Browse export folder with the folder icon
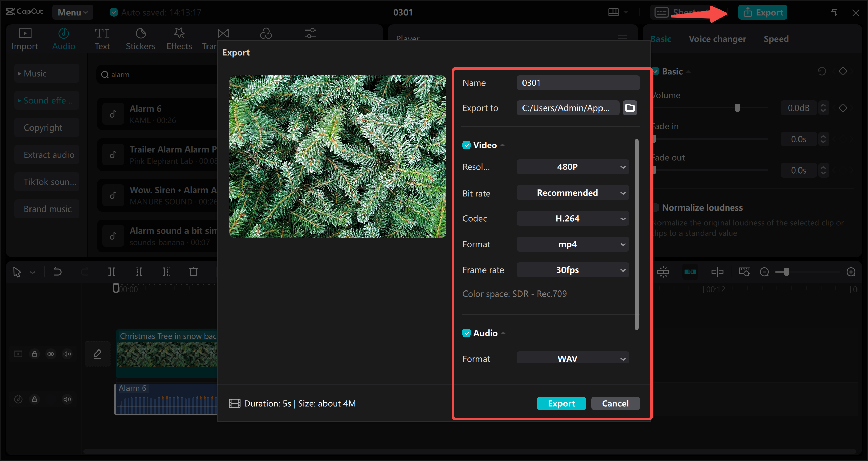The height and width of the screenshot is (461, 868). (630, 108)
